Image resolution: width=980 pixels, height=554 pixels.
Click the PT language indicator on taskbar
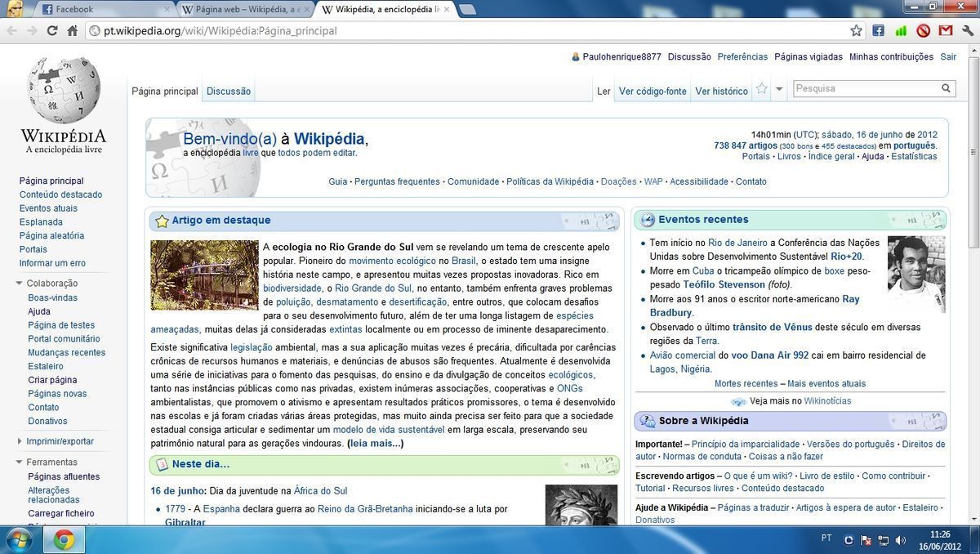click(x=826, y=538)
